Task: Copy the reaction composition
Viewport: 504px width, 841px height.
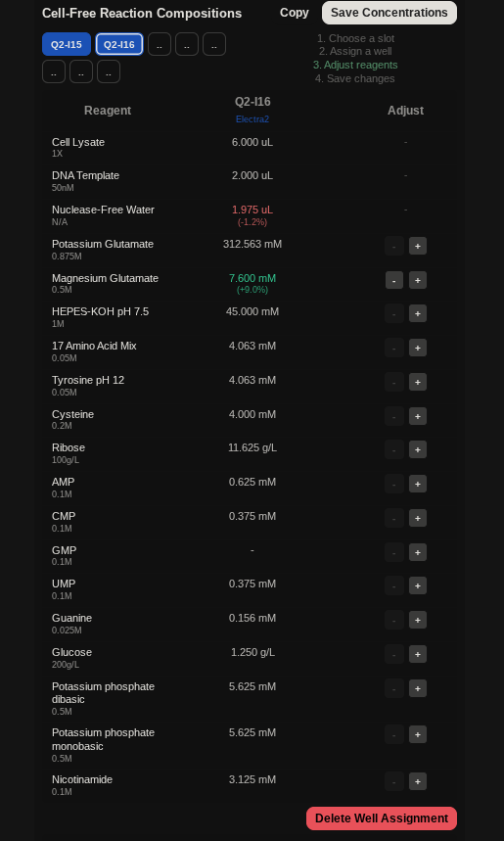Action: [x=295, y=13]
